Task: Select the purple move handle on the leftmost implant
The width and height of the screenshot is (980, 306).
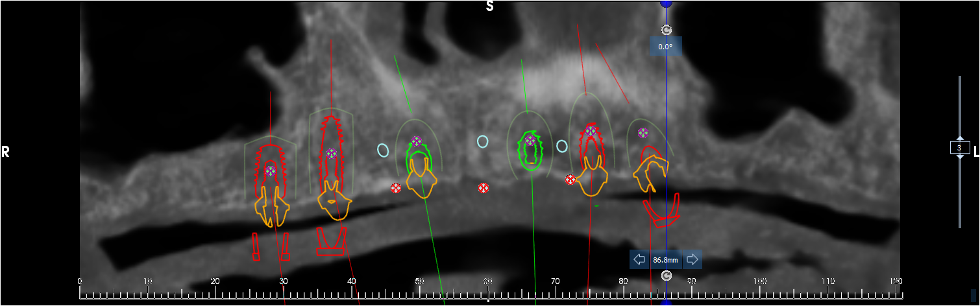Action: click(x=271, y=171)
